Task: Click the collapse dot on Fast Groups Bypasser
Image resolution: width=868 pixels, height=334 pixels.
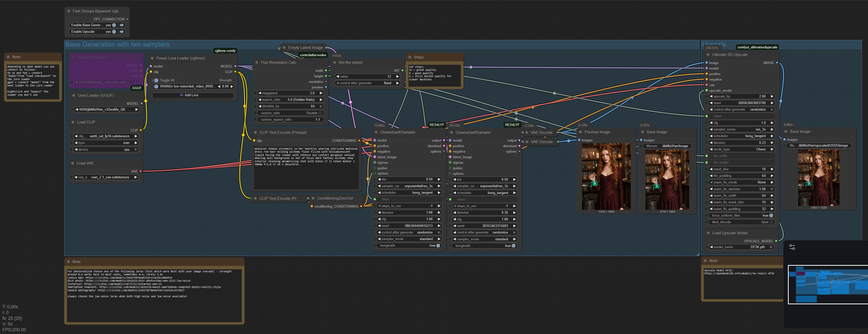Action: point(69,11)
